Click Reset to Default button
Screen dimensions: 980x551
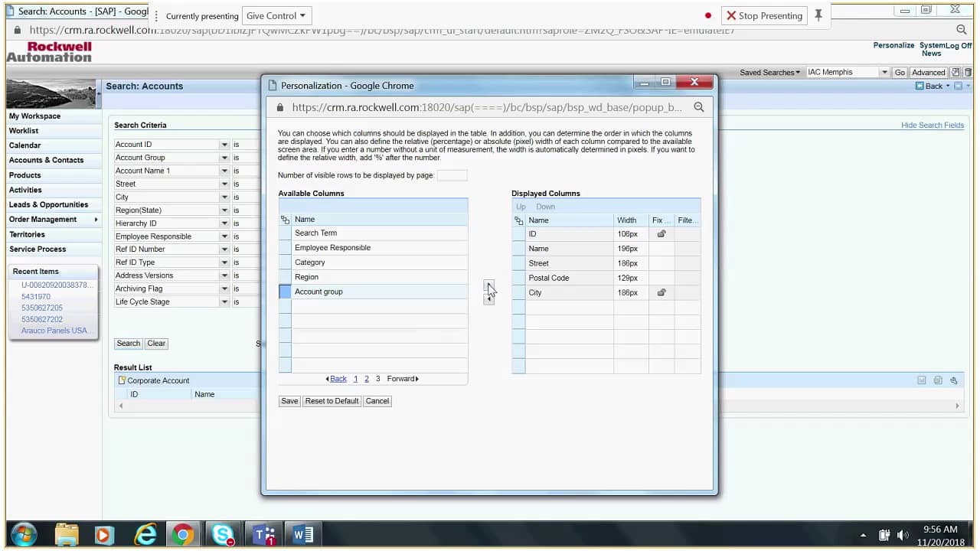click(x=332, y=401)
